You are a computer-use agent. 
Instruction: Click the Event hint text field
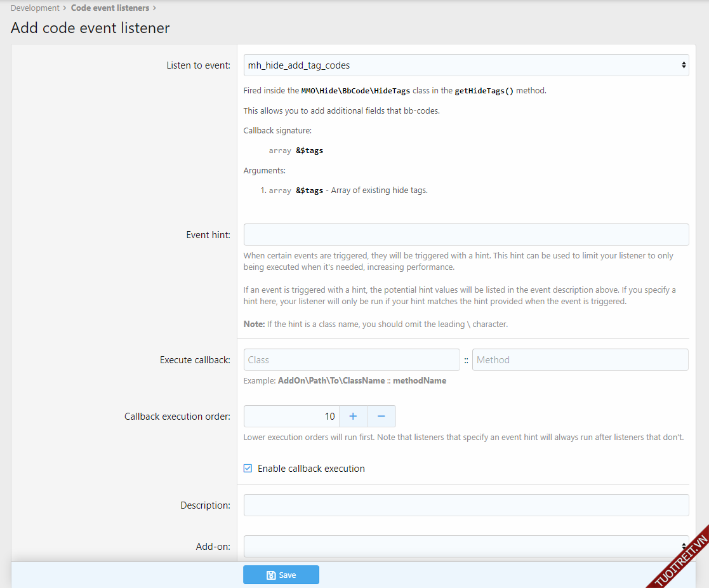click(466, 234)
